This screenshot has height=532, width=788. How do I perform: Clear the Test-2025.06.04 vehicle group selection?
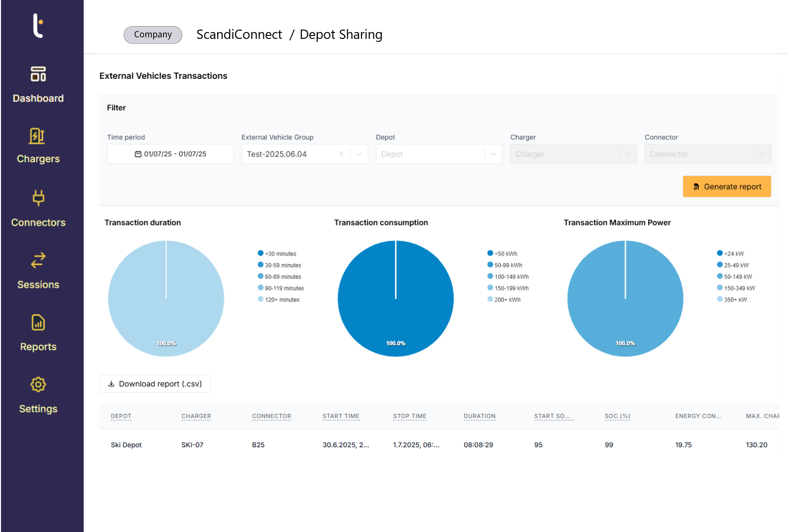click(x=341, y=154)
